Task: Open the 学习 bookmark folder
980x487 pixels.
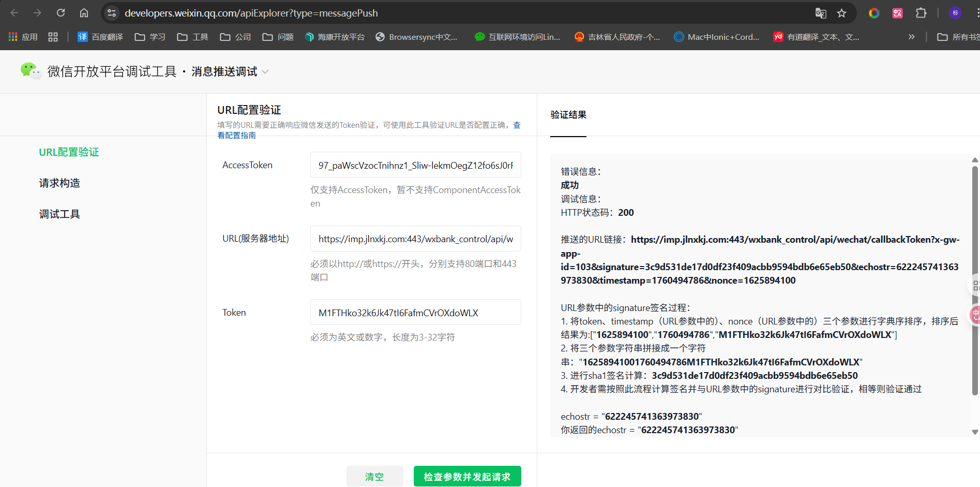Action: pyautogui.click(x=150, y=37)
